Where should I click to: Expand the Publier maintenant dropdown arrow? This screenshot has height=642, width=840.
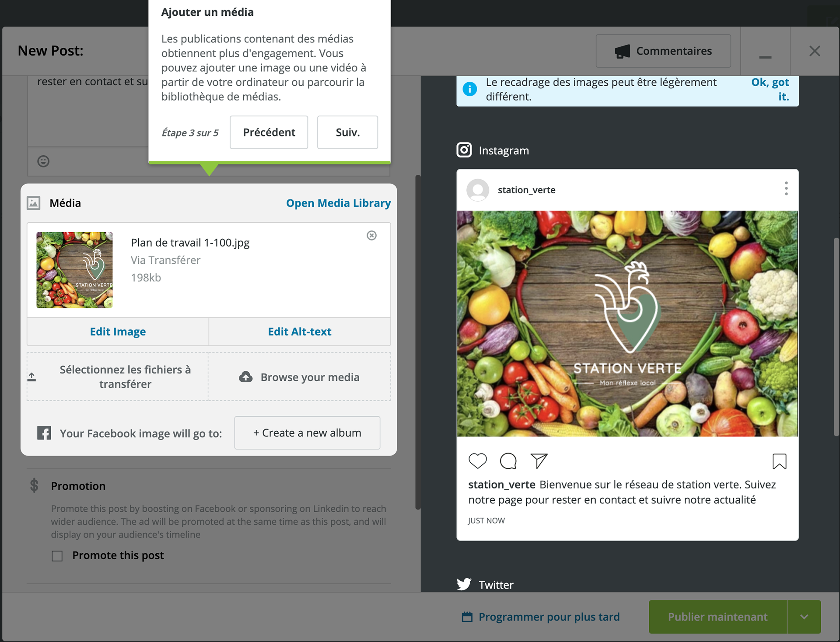click(x=804, y=617)
